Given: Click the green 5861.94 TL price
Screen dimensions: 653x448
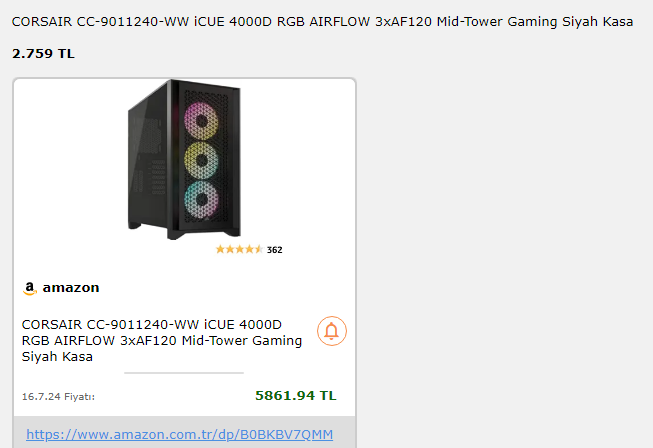Looking at the screenshot, I should tap(295, 395).
